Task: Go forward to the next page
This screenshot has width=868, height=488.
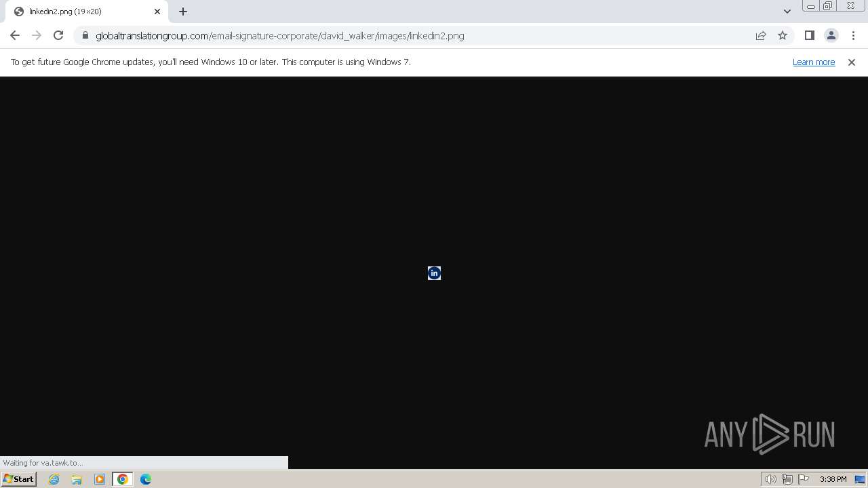Action: point(37,35)
